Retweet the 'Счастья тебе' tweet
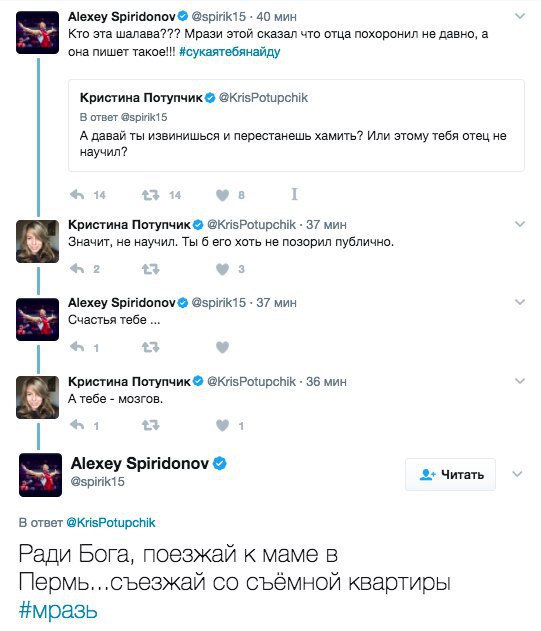Image resolution: width=541 pixels, height=631 pixels. click(151, 347)
